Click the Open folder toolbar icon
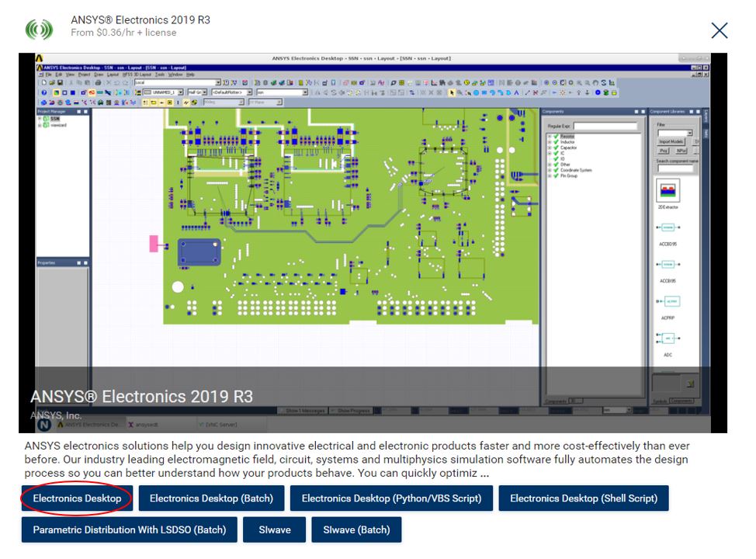The width and height of the screenshot is (756, 559). [52, 82]
